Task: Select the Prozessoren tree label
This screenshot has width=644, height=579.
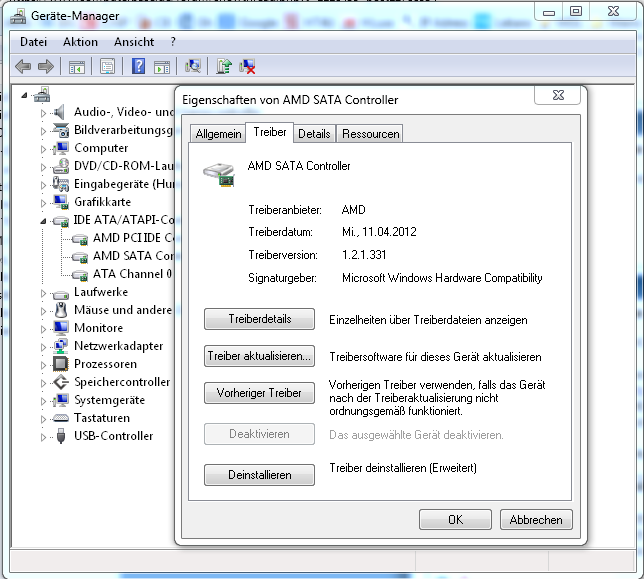Action: click(106, 364)
